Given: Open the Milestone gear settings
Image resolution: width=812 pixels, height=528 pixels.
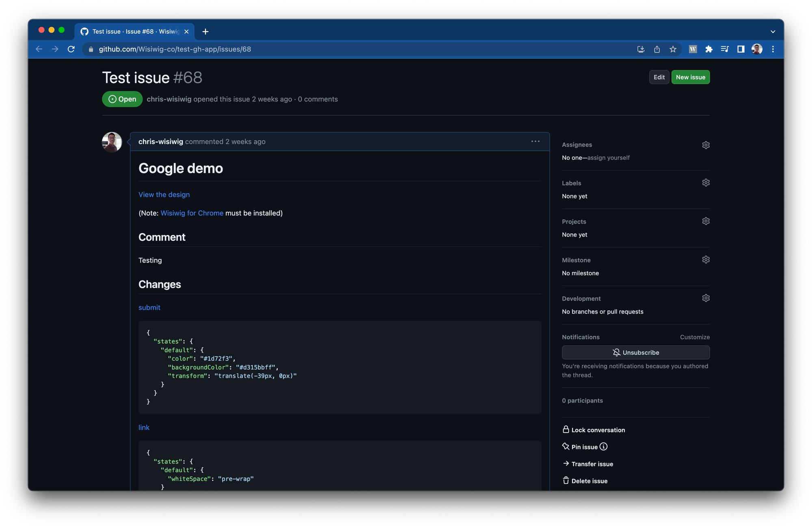Looking at the screenshot, I should click(x=706, y=260).
